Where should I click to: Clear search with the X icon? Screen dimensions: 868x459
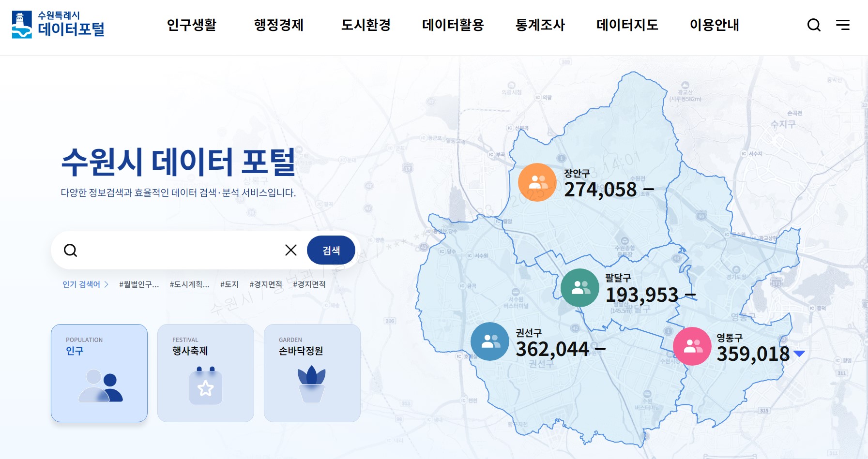pos(291,250)
